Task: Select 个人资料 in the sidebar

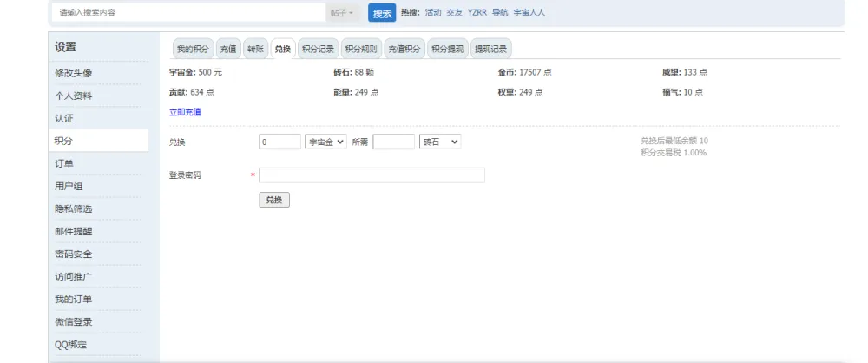Action: pyautogui.click(x=74, y=96)
